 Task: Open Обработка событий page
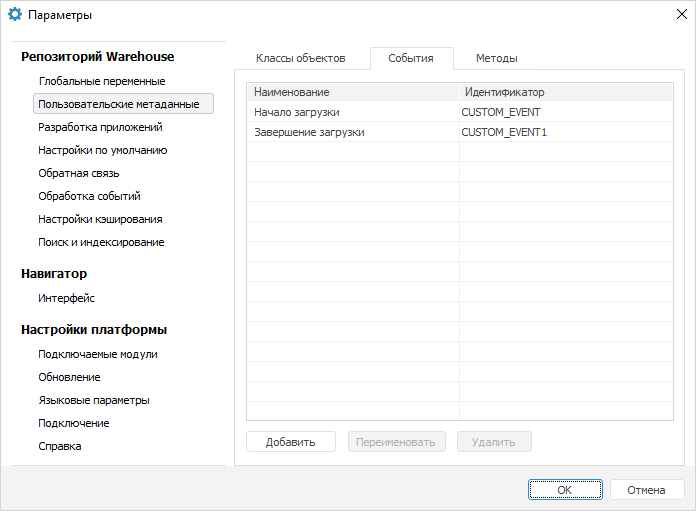[89, 196]
